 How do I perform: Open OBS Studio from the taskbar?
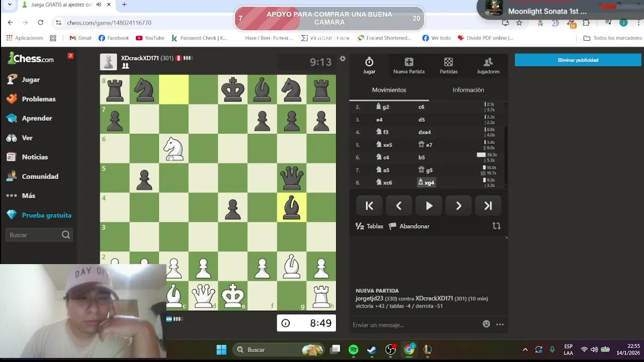point(390,349)
